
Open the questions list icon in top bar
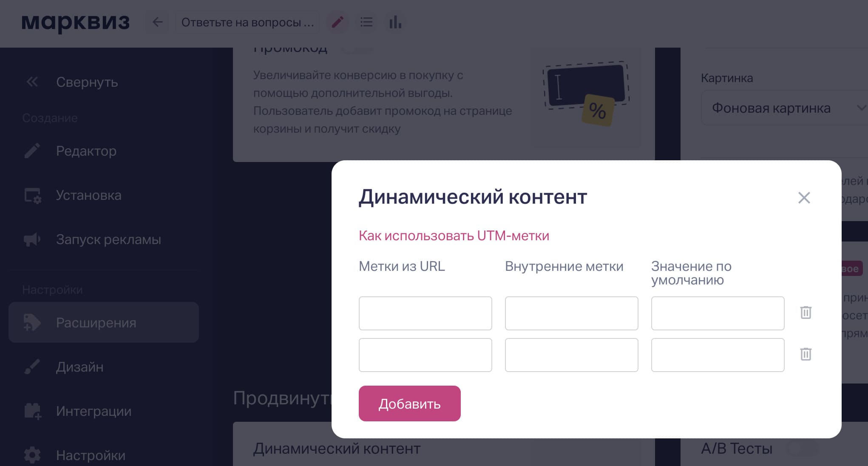click(366, 22)
